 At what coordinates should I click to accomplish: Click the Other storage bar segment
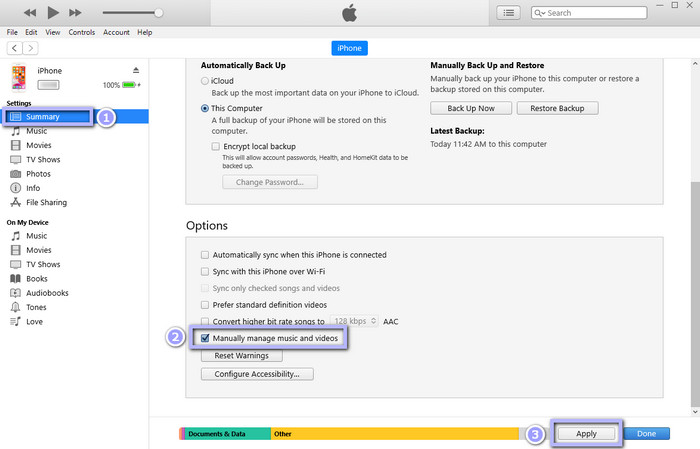coord(395,434)
